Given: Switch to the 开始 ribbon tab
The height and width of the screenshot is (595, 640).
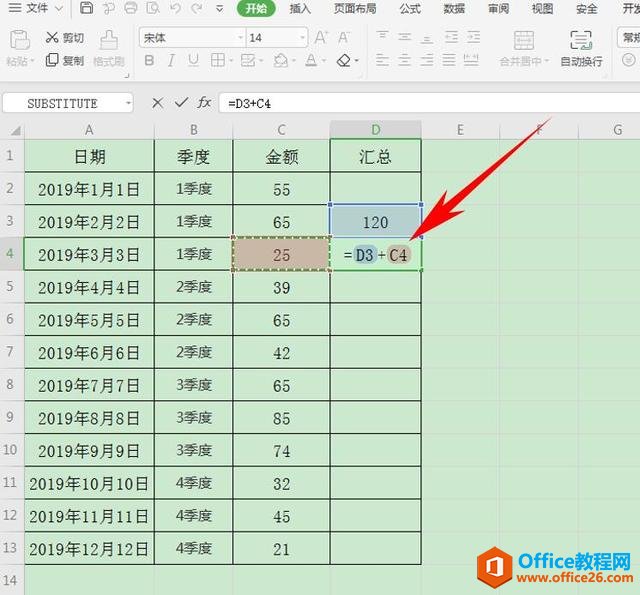Looking at the screenshot, I should click(x=256, y=8).
